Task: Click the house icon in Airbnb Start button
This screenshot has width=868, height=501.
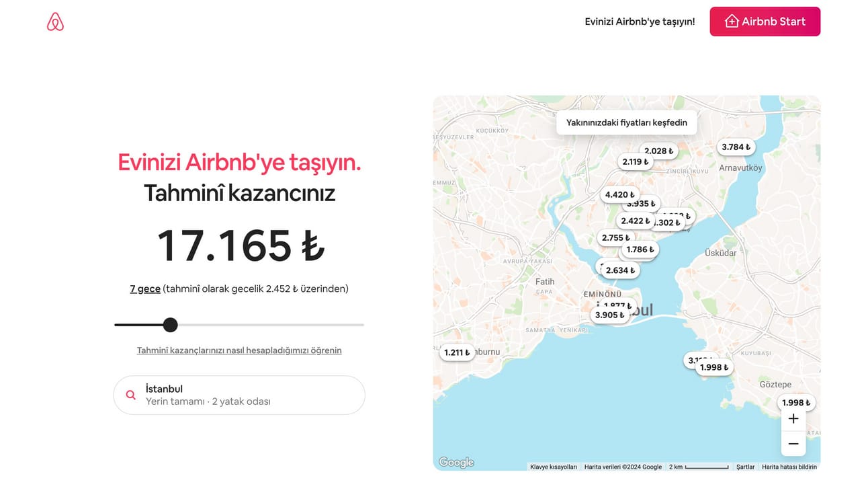Action: [x=732, y=22]
